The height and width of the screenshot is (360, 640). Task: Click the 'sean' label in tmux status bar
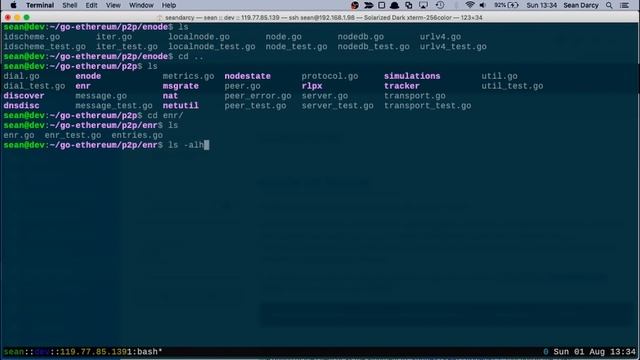13,351
